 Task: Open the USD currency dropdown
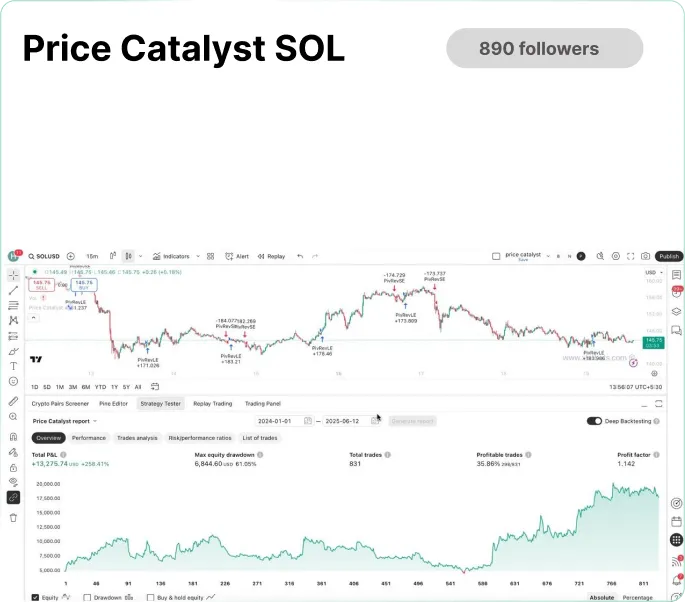tap(654, 273)
